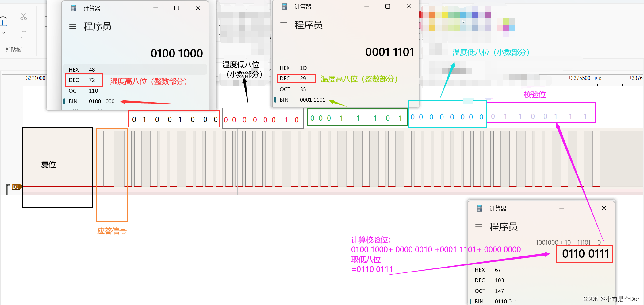Viewport: 644px width, 305px height.
Task: Click the Paste clipboard icon
Action: point(4,22)
